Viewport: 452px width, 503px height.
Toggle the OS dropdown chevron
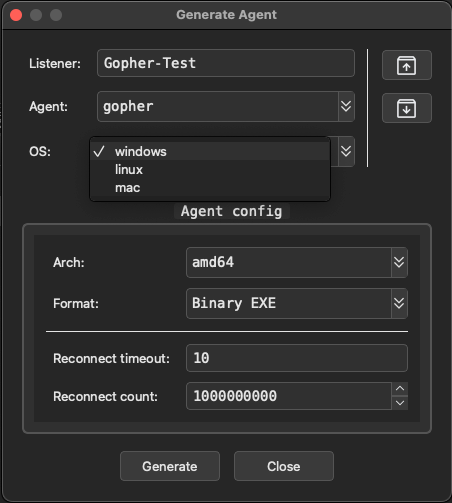point(346,151)
